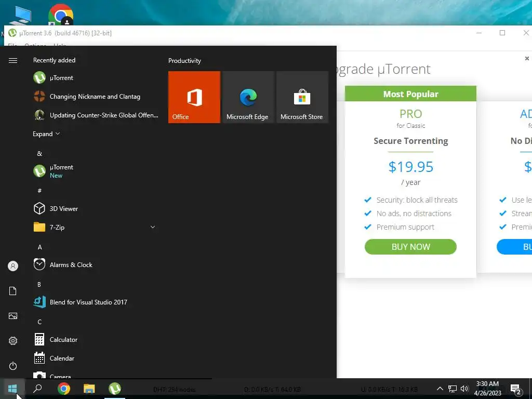Open µTorrent from Recently added list
The height and width of the screenshot is (399, 532).
[95, 78]
